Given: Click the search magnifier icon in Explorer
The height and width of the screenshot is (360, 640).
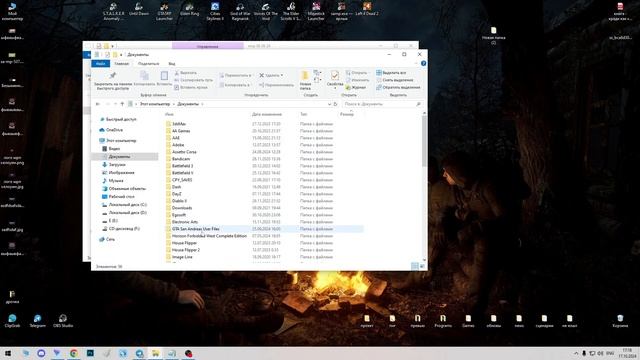Looking at the screenshot, I should click(418, 104).
